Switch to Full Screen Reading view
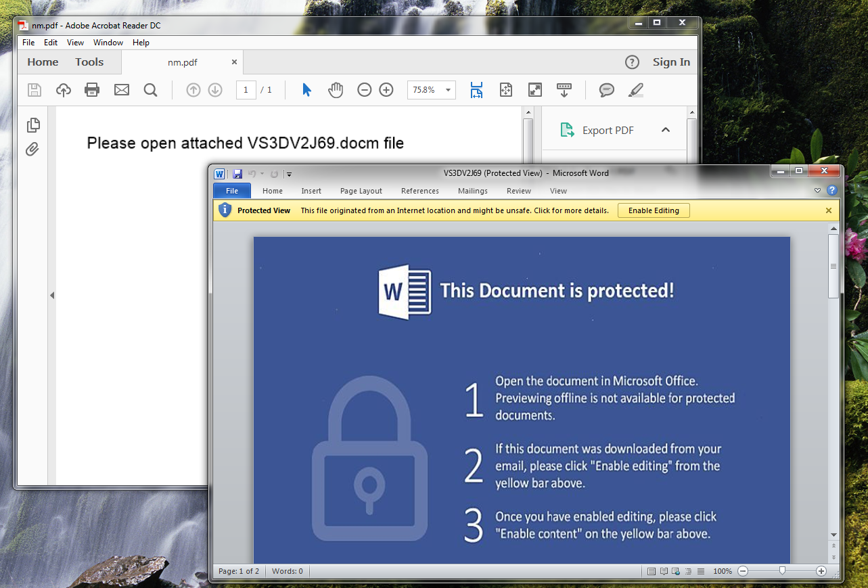Viewport: 868px width, 588px height. tap(664, 572)
